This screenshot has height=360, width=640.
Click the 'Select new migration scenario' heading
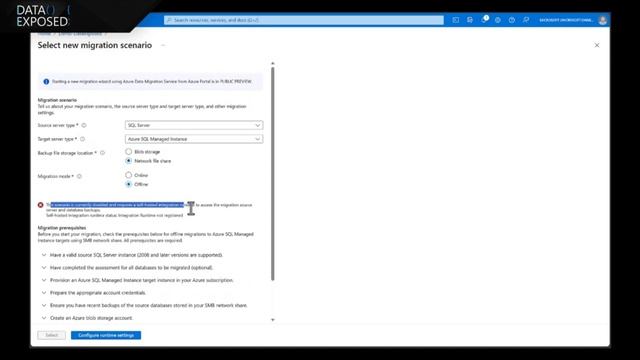click(95, 45)
